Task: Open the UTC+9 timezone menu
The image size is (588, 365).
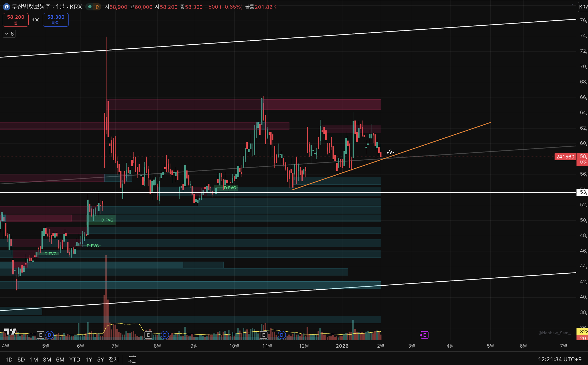Action: click(560, 359)
